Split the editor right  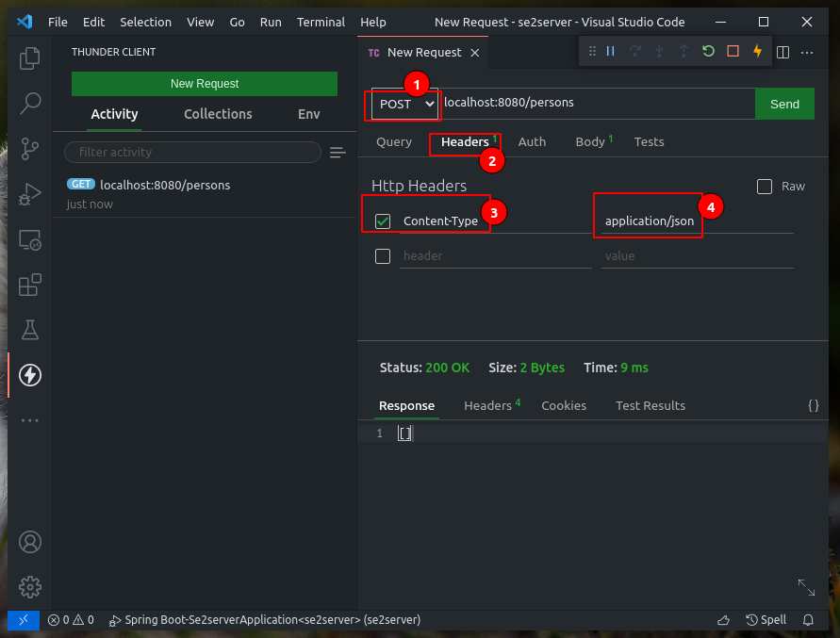[x=782, y=52]
